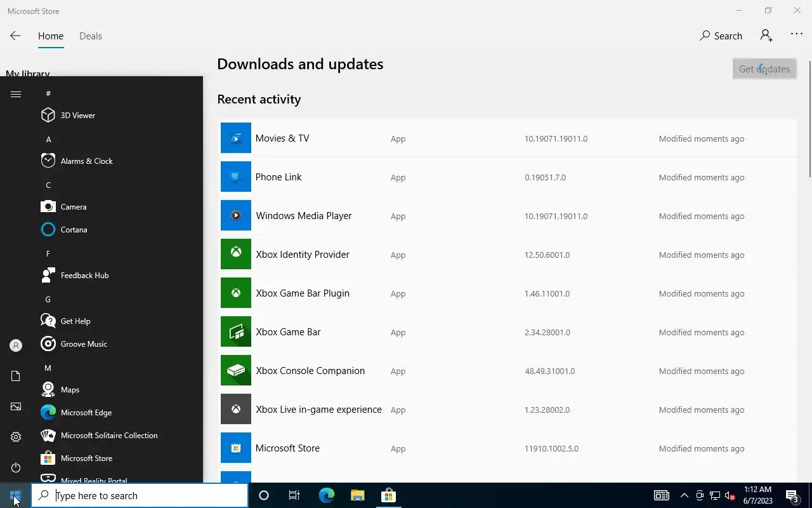Click the taskbar clock and date
The width and height of the screenshot is (812, 508).
[x=757, y=495]
